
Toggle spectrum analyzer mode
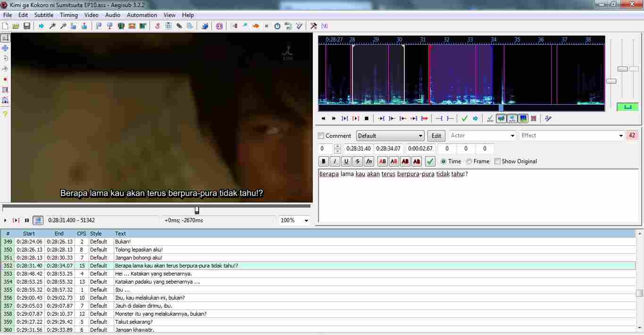[x=523, y=118]
